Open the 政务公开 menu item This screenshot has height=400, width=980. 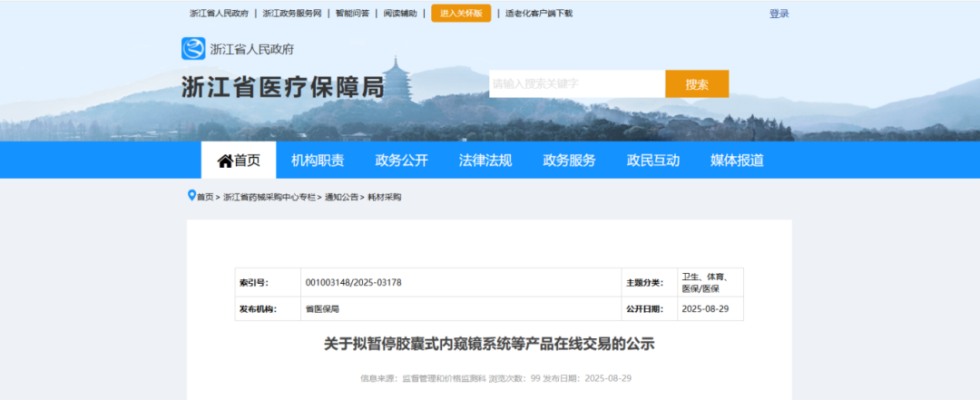point(401,161)
